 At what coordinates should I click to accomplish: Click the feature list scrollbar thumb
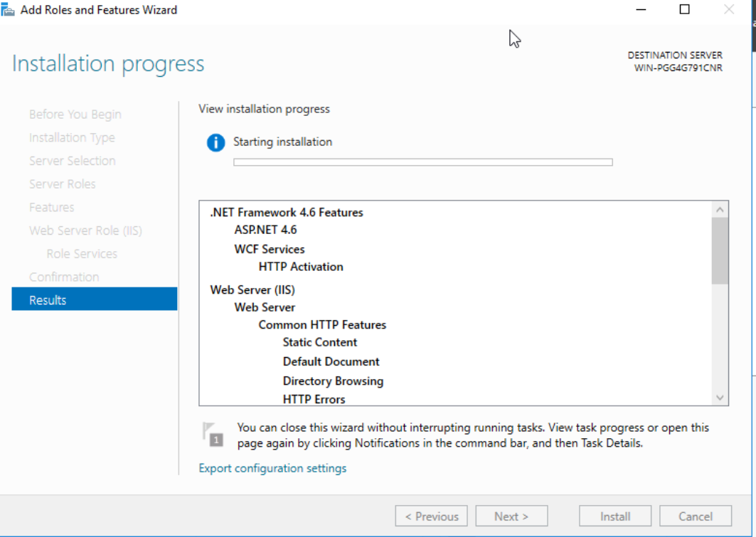point(720,250)
